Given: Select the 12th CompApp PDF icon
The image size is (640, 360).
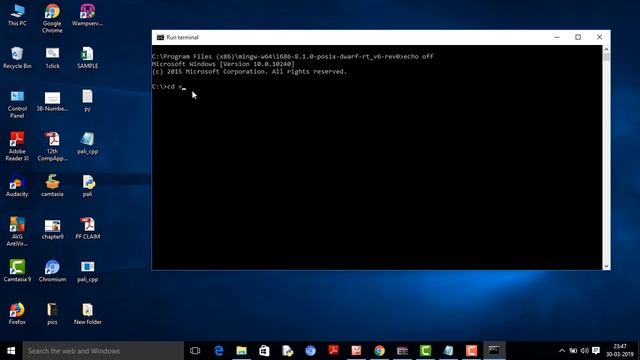Looking at the screenshot, I should point(52,147).
